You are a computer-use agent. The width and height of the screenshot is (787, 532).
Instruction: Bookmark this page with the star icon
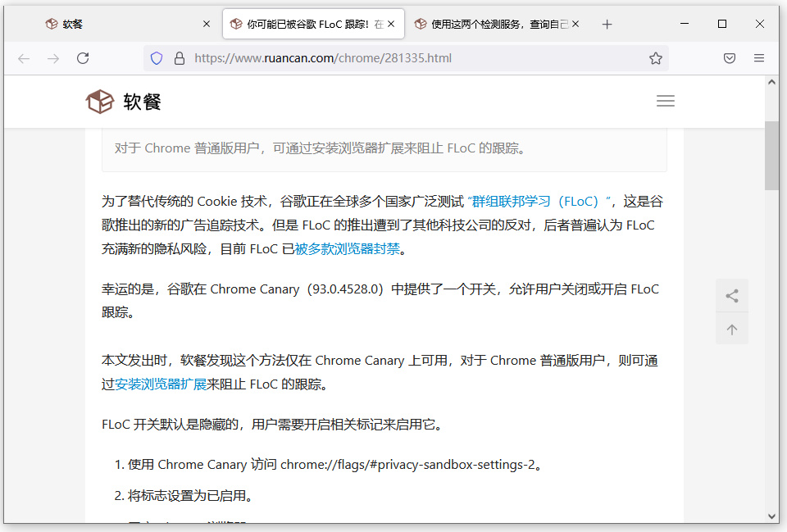(x=655, y=58)
